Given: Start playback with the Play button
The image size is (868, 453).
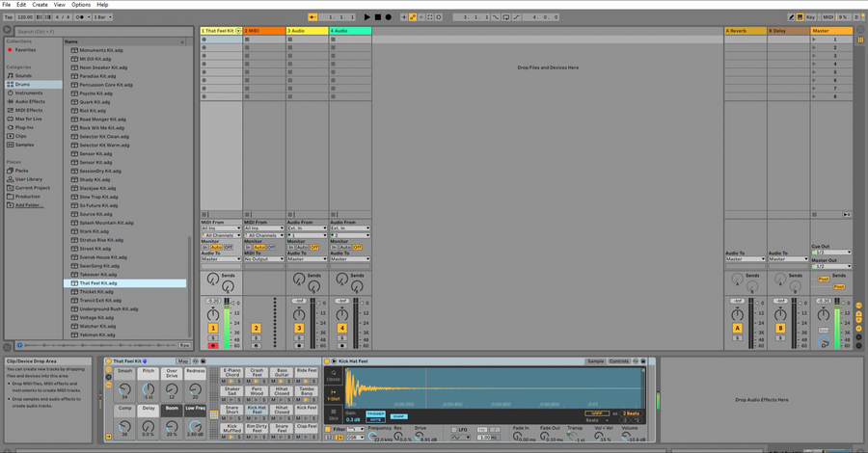Looking at the screenshot, I should [367, 17].
